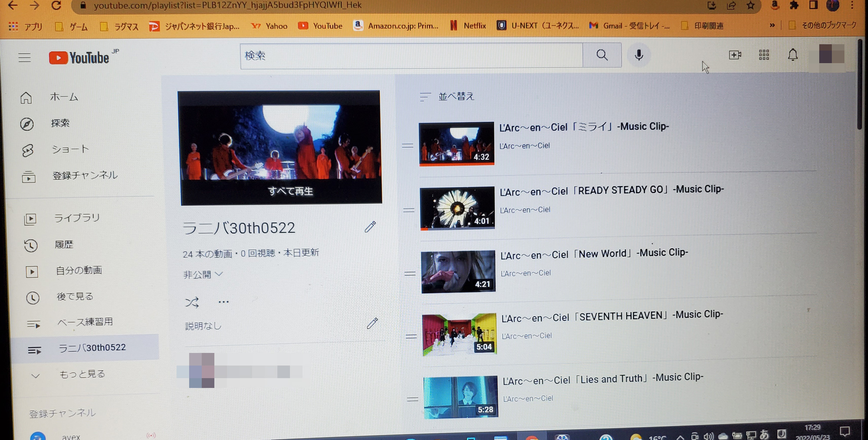The width and height of the screenshot is (868, 440).
Task: Open the YouTube apps grid icon
Action: (764, 55)
